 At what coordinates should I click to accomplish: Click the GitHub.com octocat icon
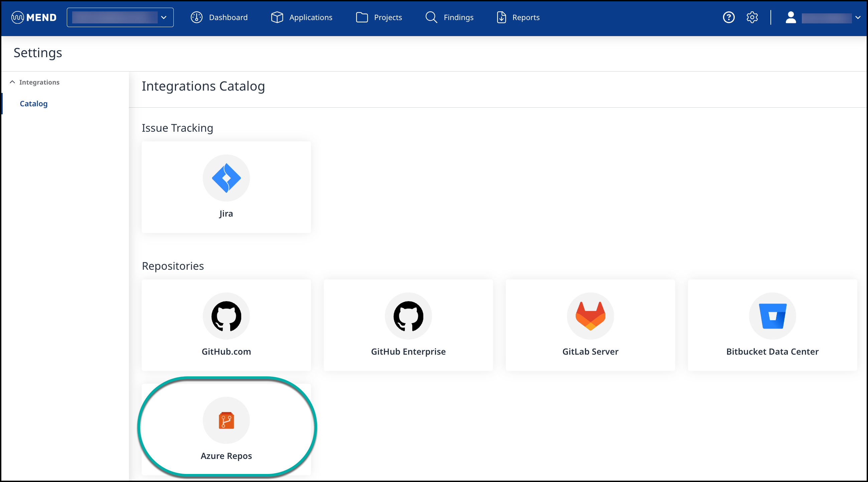click(226, 316)
